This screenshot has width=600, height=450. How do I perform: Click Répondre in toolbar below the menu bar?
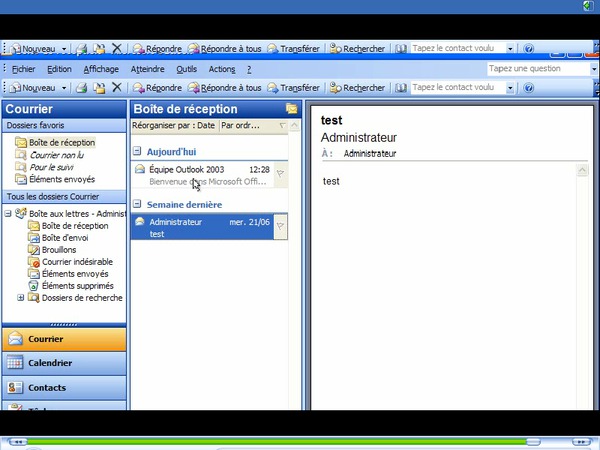[x=157, y=88]
